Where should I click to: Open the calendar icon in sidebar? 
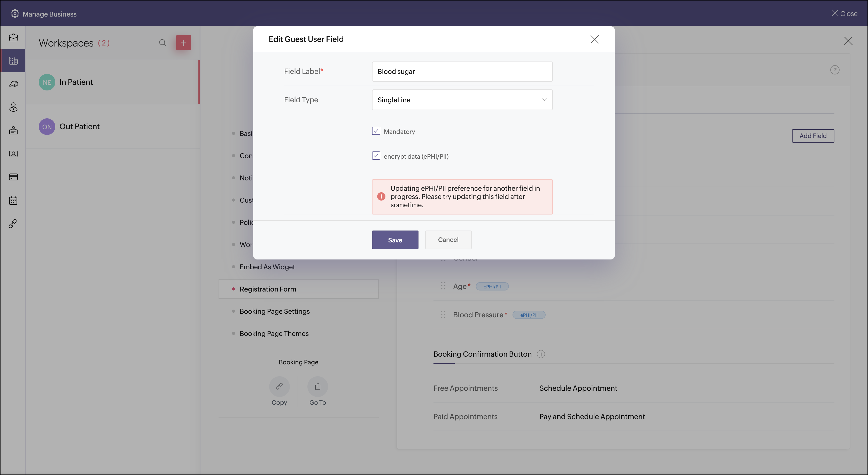pos(13,201)
